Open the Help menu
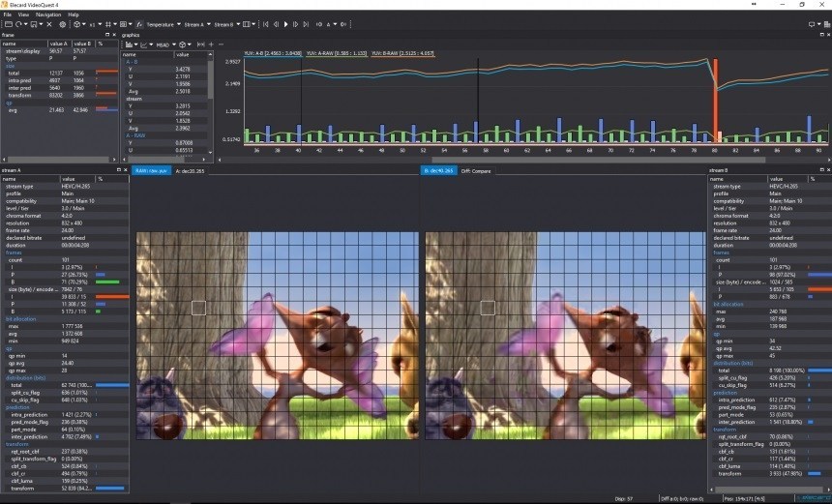Screen dimensions: 832x504 (x=74, y=15)
